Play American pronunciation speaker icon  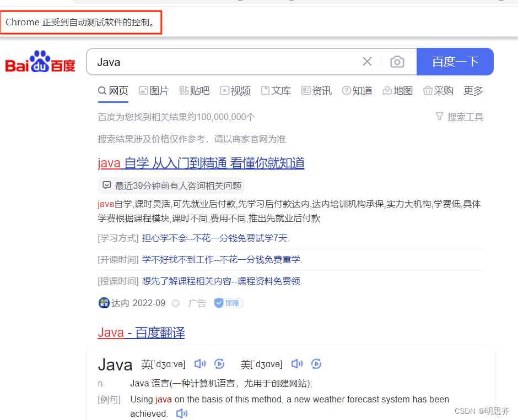297,364
